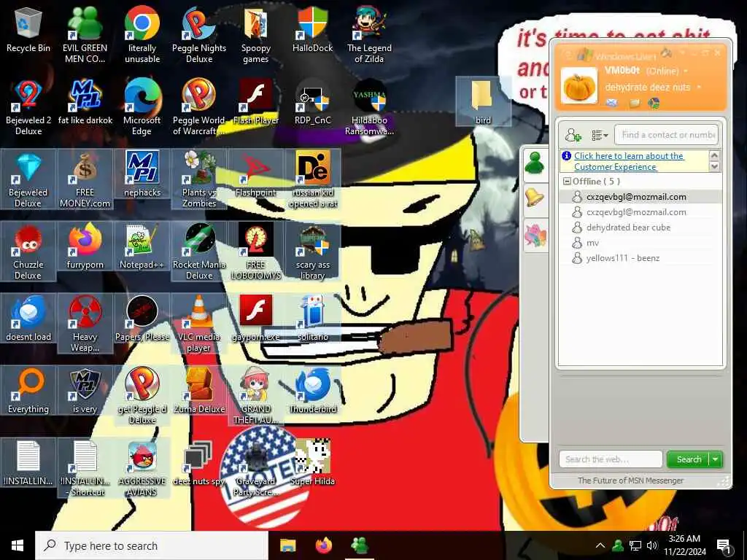Image resolution: width=747 pixels, height=560 pixels.
Task: Select the bird folder on desktop
Action: 483,102
